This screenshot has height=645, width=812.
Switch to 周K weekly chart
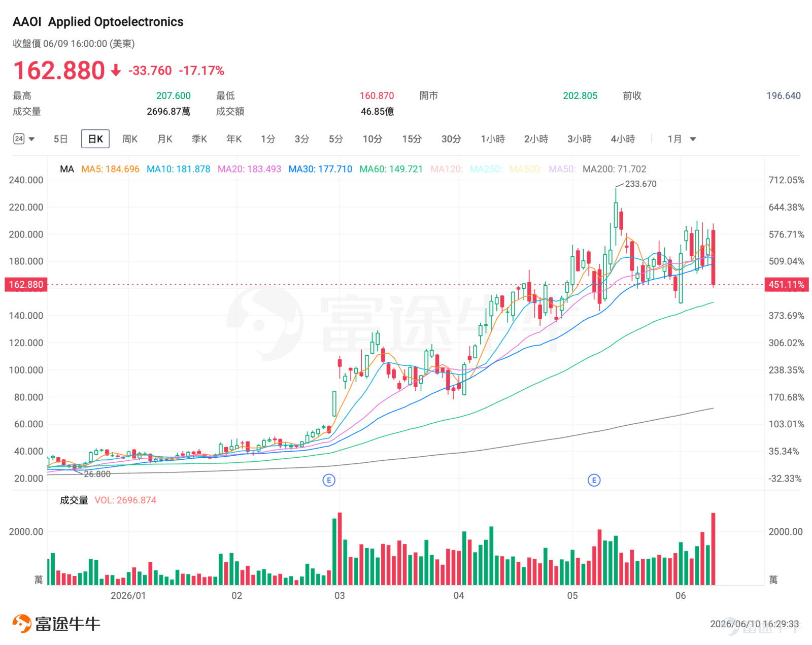[130, 139]
